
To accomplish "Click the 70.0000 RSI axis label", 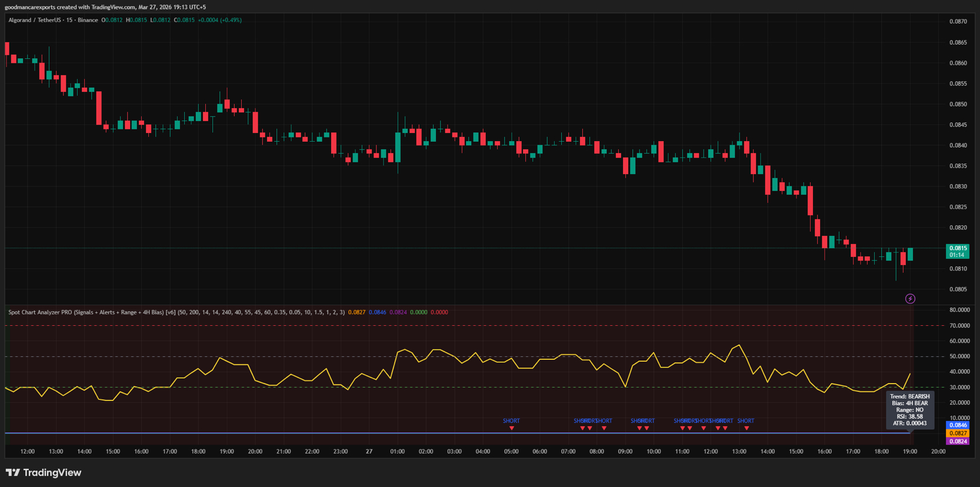I will (x=959, y=325).
